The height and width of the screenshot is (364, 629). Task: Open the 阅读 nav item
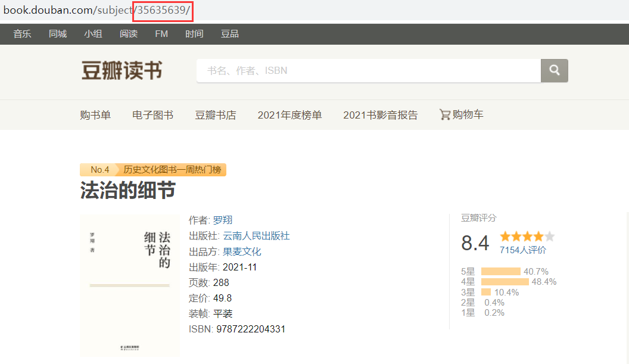[x=129, y=34]
